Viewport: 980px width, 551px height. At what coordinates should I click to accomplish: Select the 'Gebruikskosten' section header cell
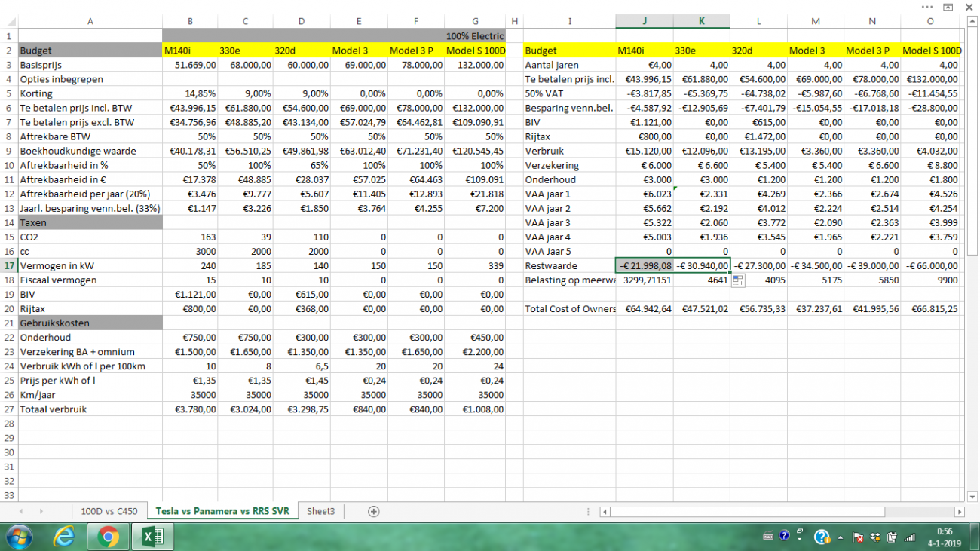tap(90, 323)
